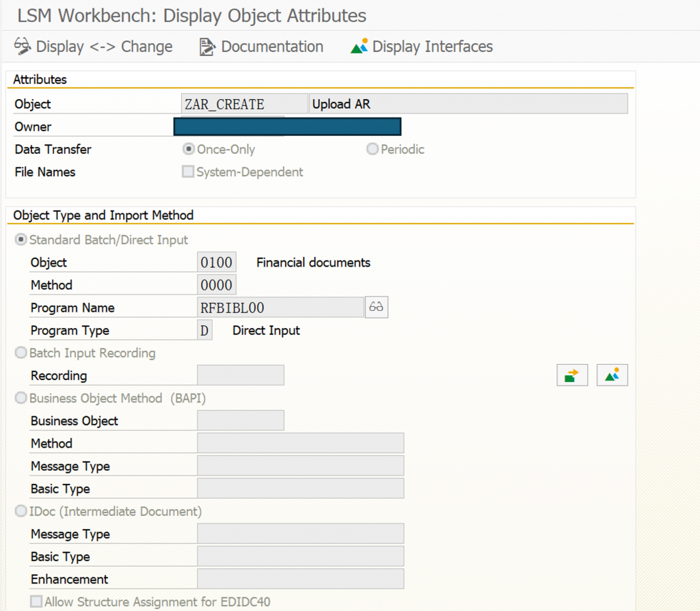Viewport: 700px width, 611px height.
Task: Enable Allow Structure Assignment for EDIDC40
Action: pos(36,601)
